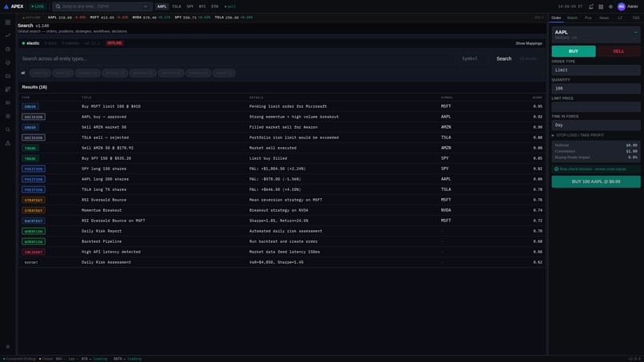Click the APEX logo triangle

tap(6, 6)
